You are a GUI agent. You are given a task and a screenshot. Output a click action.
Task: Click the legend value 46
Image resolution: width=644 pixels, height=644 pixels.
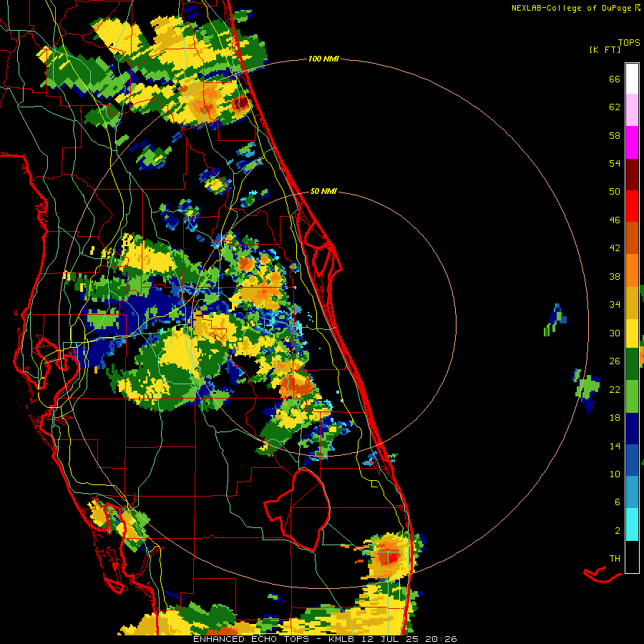pyautogui.click(x=615, y=220)
